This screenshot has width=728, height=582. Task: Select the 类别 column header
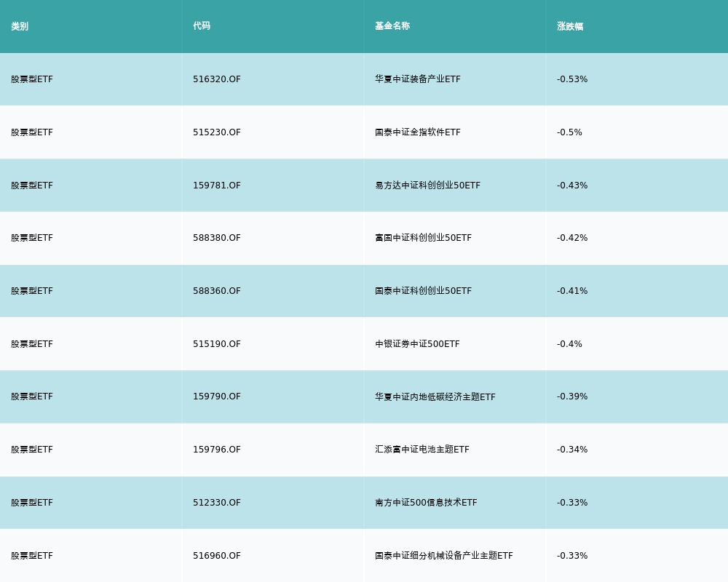(20, 26)
